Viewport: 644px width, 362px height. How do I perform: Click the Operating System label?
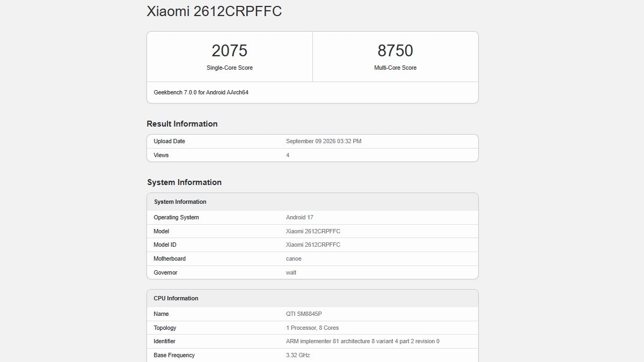pyautogui.click(x=176, y=217)
